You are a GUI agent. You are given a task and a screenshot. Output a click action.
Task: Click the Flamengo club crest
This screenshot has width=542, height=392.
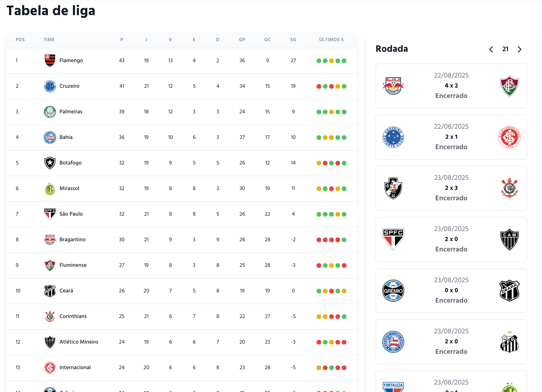click(x=49, y=60)
